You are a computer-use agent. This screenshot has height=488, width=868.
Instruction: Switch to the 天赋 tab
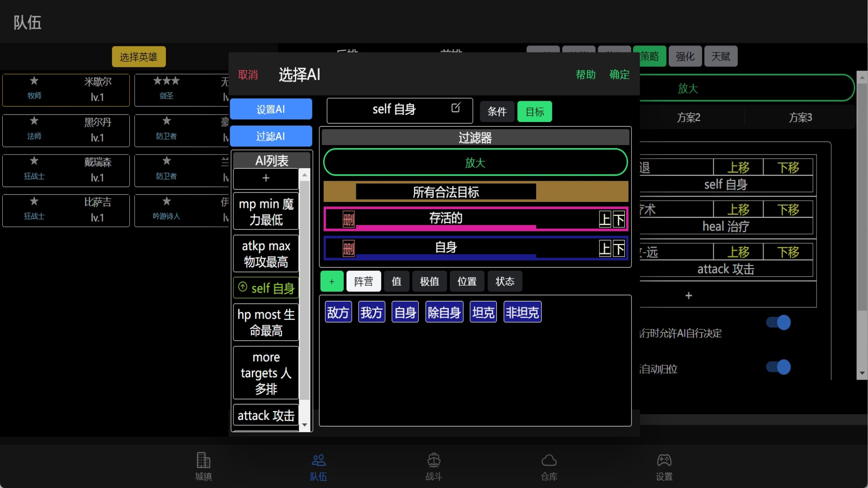coord(720,56)
